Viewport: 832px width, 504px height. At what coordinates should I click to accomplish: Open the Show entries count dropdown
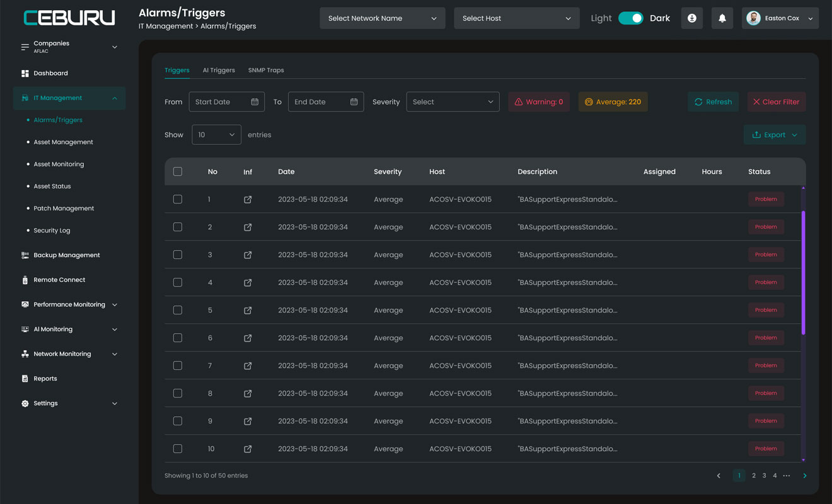216,135
